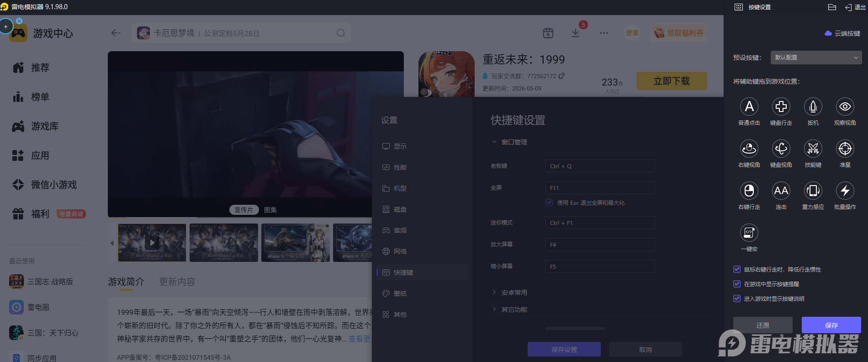Select the 准星 crosshair icon
Screen dimensions: 868x362
[845, 149]
